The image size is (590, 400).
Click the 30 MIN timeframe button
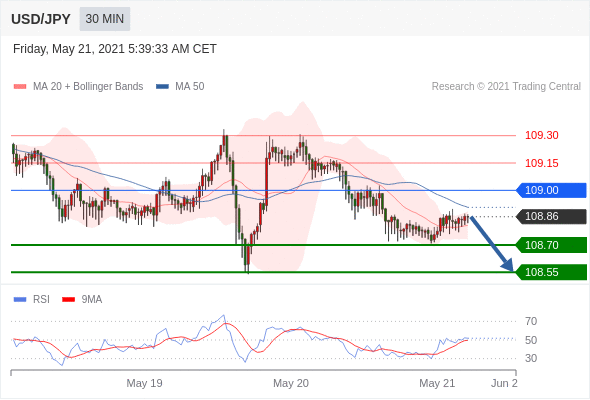pyautogui.click(x=105, y=19)
